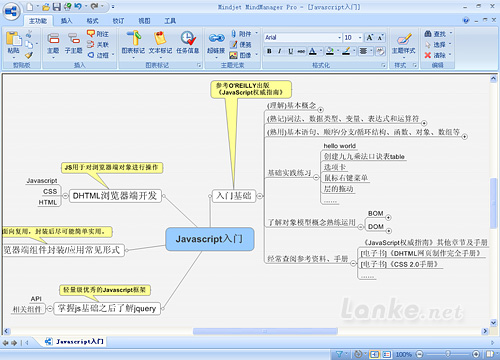Image resolution: width=500 pixels, height=360 pixels.
Task: Open the 图表标记 map markers icon
Action: pos(133,38)
